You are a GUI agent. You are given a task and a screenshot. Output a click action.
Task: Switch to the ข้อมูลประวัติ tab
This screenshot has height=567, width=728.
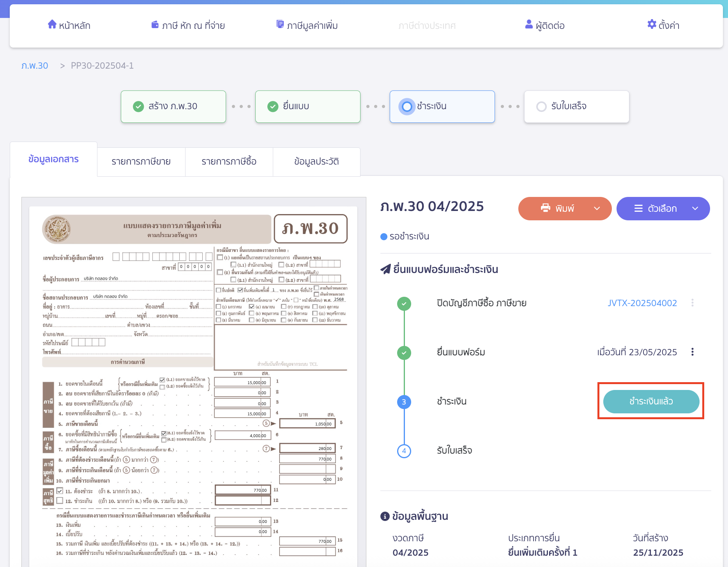point(316,161)
